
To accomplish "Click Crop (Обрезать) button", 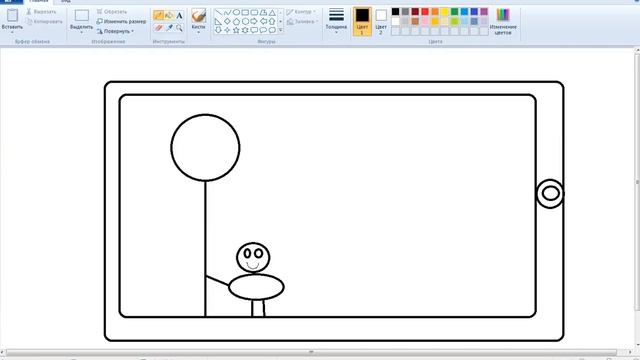I will (112, 11).
